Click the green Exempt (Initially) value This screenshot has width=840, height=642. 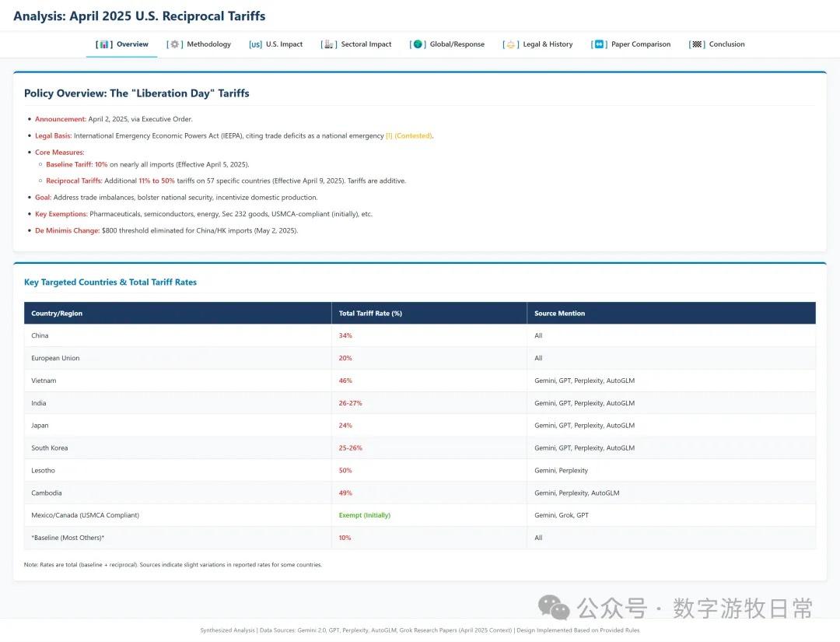click(x=364, y=515)
